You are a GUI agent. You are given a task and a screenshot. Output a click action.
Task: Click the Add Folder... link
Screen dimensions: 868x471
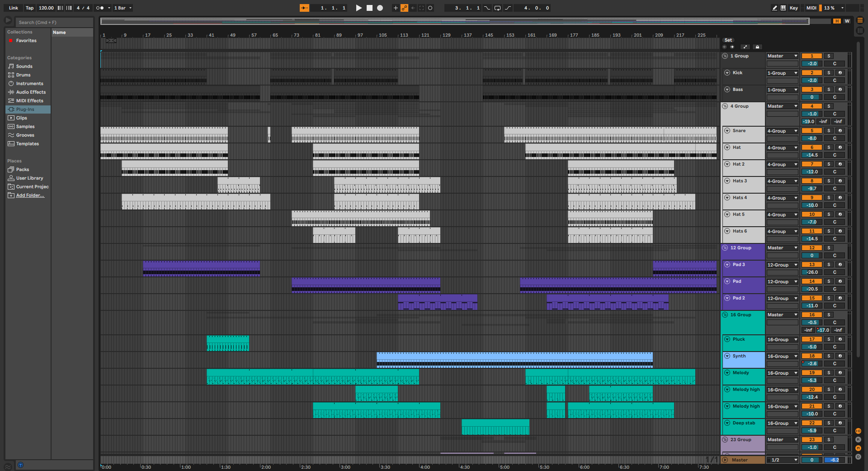coord(30,195)
